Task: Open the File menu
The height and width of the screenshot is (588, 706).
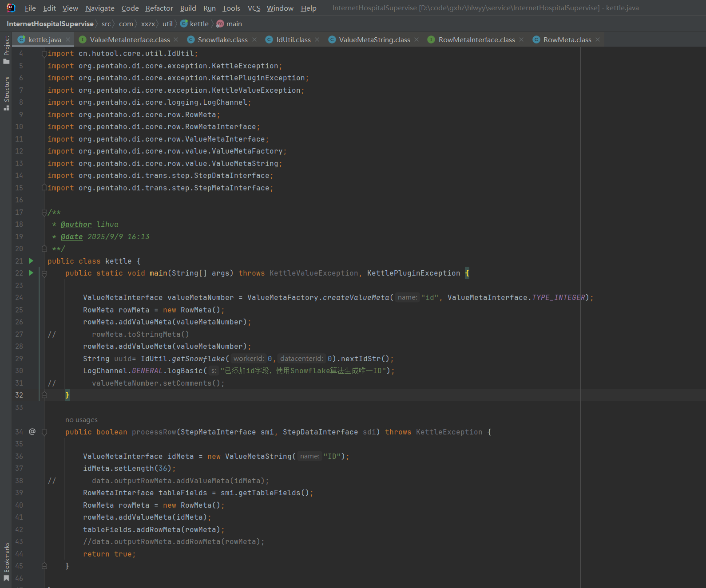Action: click(x=30, y=8)
